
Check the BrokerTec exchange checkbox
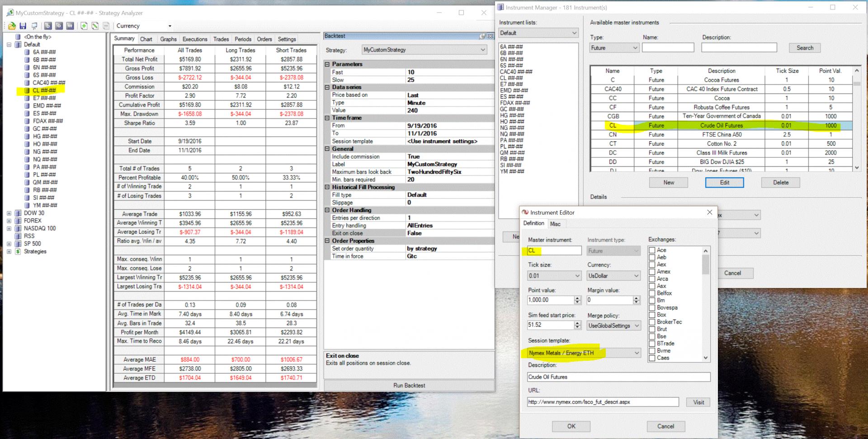[652, 322]
